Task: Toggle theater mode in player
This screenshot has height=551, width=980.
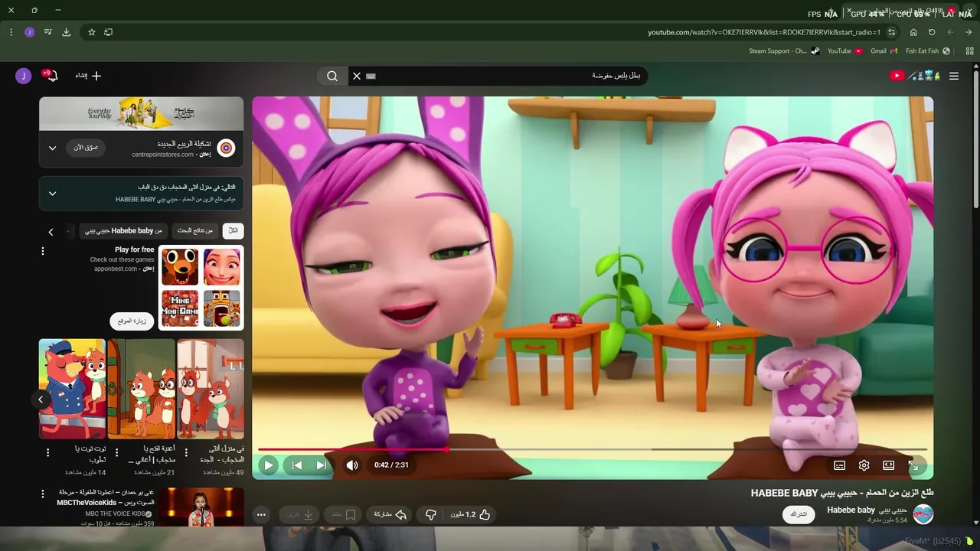Action: coord(888,465)
